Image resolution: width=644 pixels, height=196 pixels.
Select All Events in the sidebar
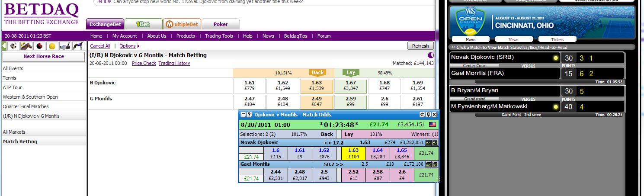13,68
